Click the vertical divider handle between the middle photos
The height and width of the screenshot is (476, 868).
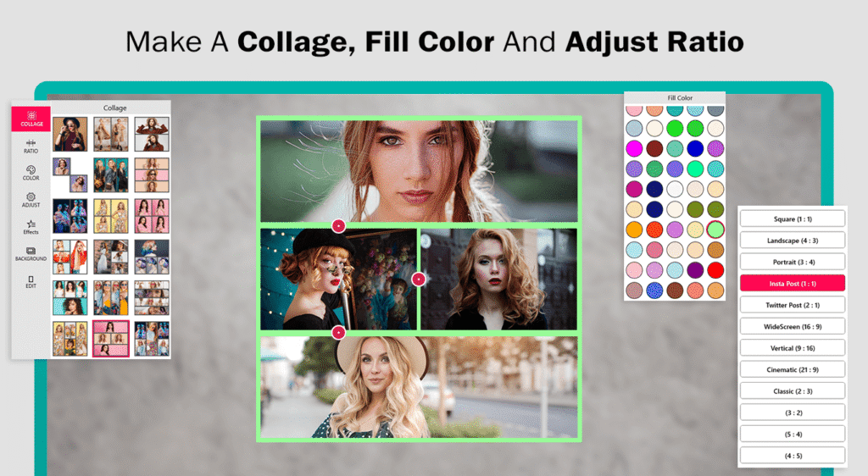419,280
